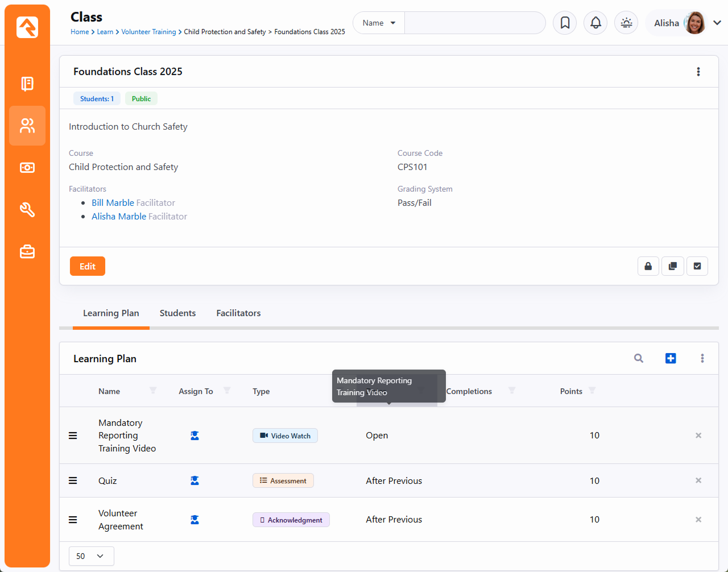Open the Finance section in sidebar
Screen dimensions: 728x572
click(x=27, y=168)
